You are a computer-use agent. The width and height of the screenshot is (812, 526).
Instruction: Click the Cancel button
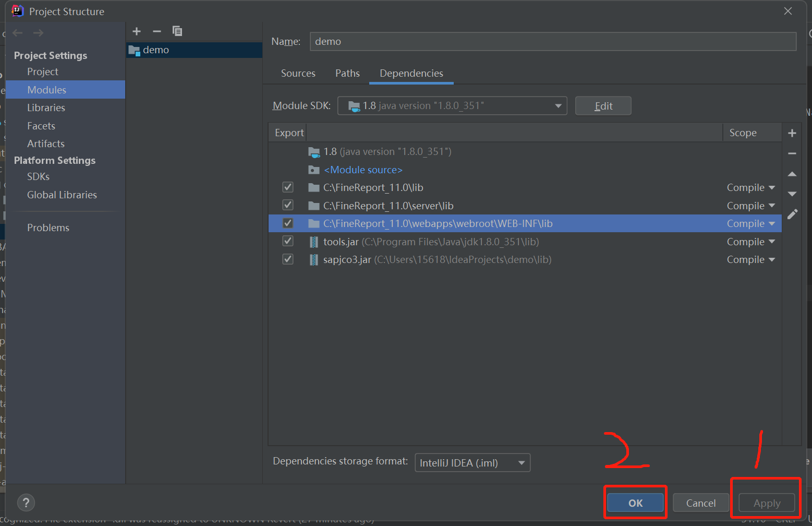(701, 503)
